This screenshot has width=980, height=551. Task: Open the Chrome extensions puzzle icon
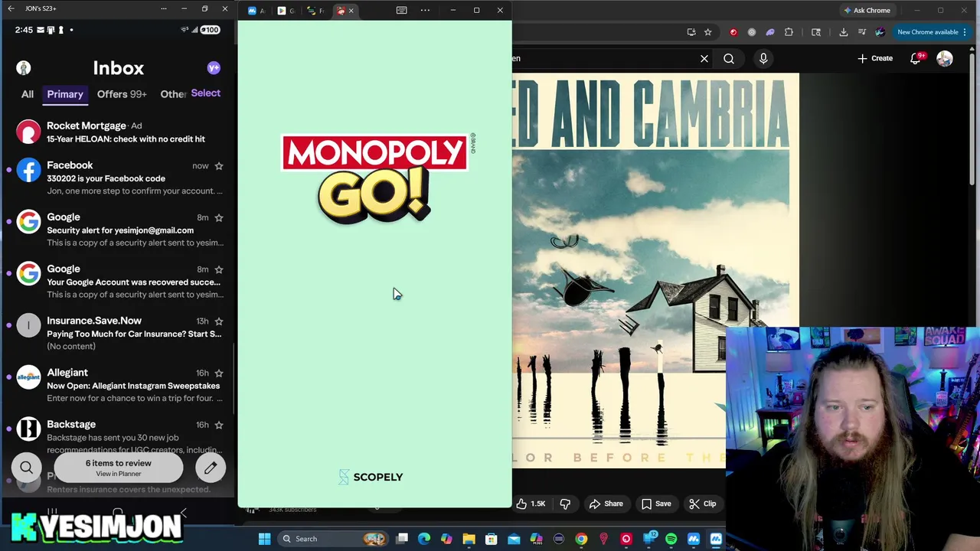point(789,32)
